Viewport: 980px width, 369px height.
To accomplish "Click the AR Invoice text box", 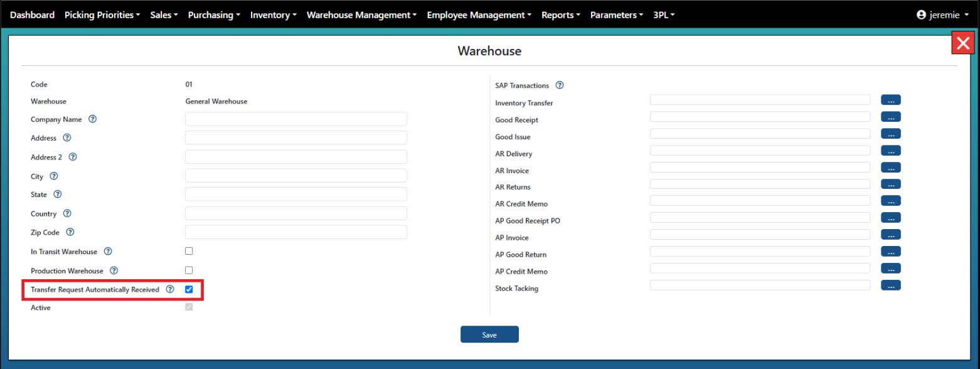I will click(760, 167).
